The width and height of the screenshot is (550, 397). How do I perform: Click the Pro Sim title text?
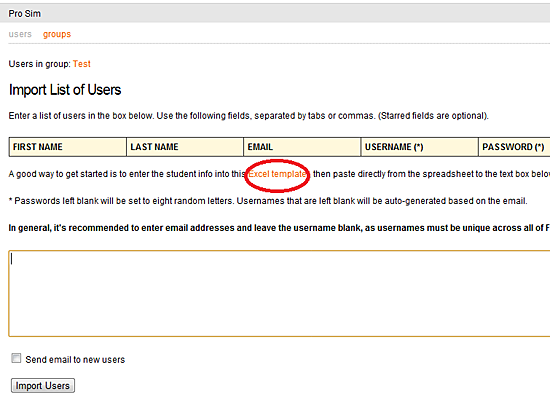pyautogui.click(x=25, y=14)
